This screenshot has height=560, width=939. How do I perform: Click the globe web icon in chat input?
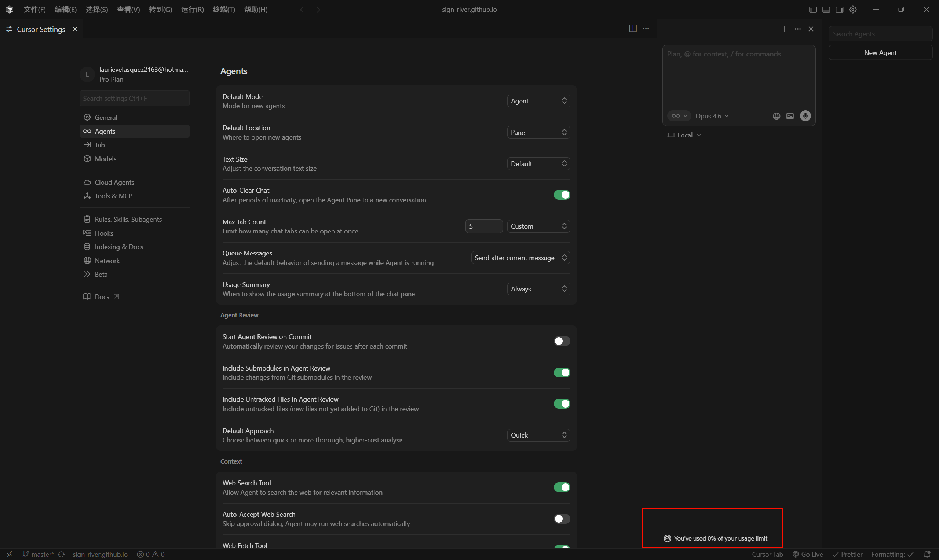776,116
